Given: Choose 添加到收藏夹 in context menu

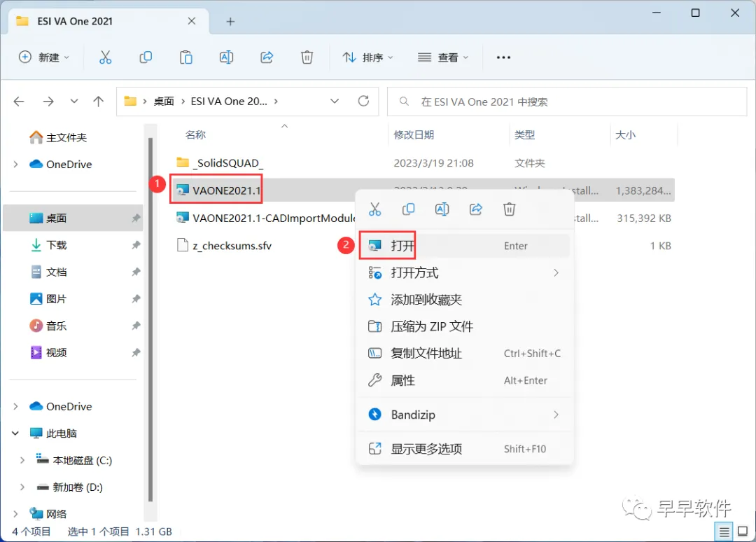Looking at the screenshot, I should coord(464,300).
